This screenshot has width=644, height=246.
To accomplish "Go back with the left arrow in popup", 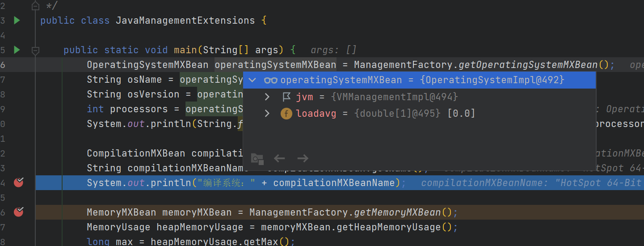I will click(x=279, y=158).
